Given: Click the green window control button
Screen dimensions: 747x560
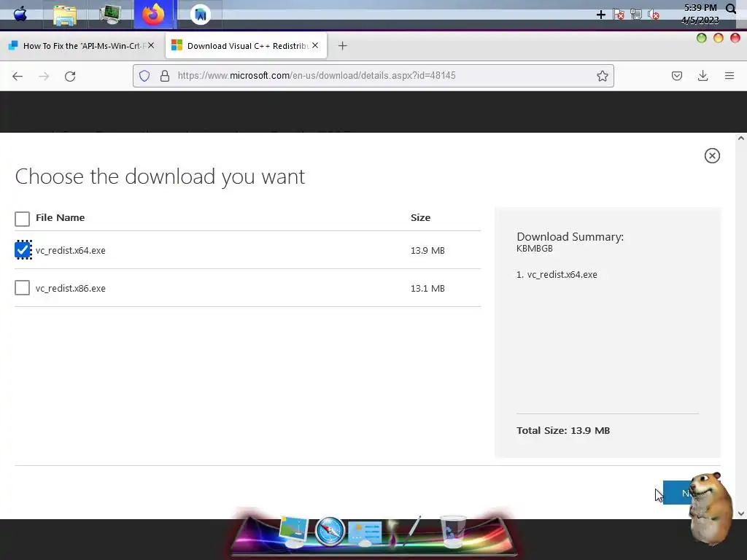Looking at the screenshot, I should pyautogui.click(x=701, y=38).
